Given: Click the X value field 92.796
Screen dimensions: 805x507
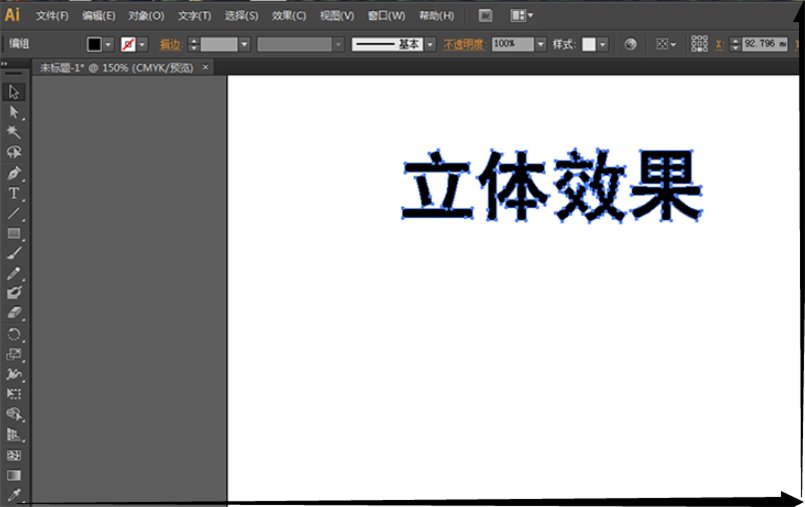Looking at the screenshot, I should pyautogui.click(x=765, y=44).
